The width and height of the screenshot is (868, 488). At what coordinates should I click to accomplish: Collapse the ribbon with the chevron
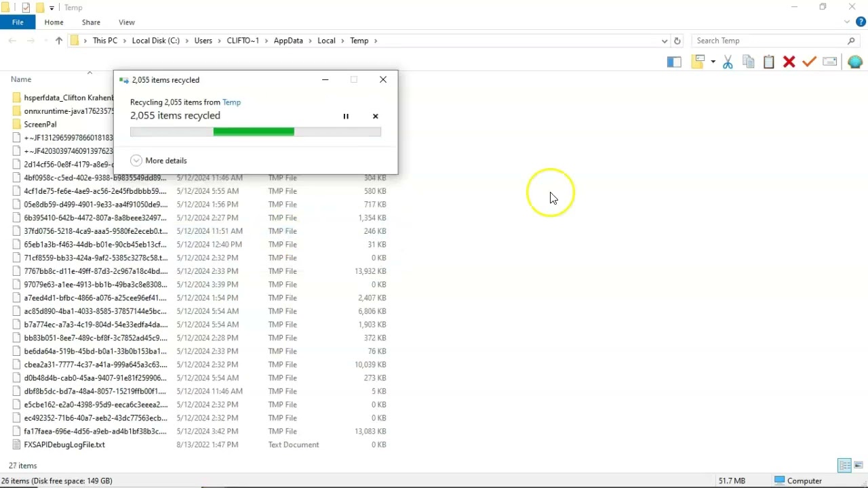tap(848, 22)
